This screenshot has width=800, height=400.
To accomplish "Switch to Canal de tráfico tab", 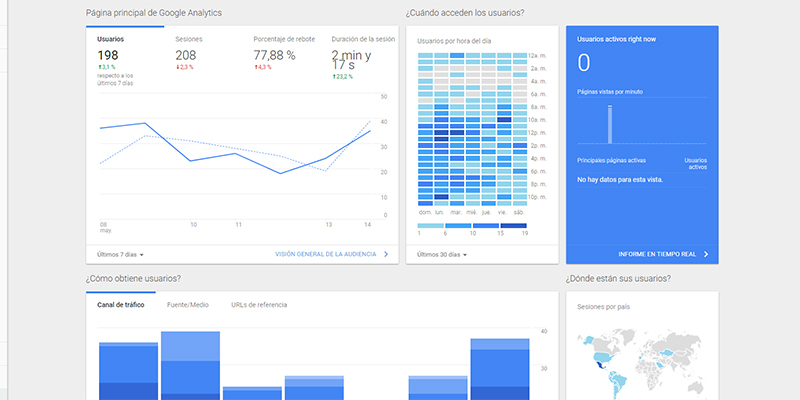I will coord(120,305).
